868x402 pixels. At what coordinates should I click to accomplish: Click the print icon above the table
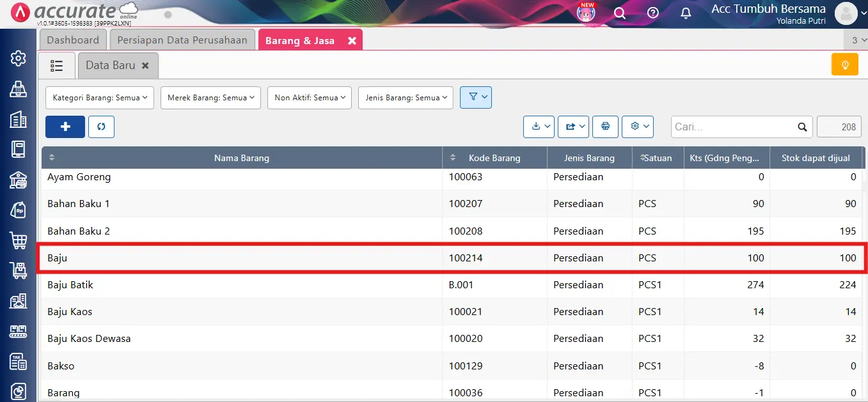pos(605,127)
